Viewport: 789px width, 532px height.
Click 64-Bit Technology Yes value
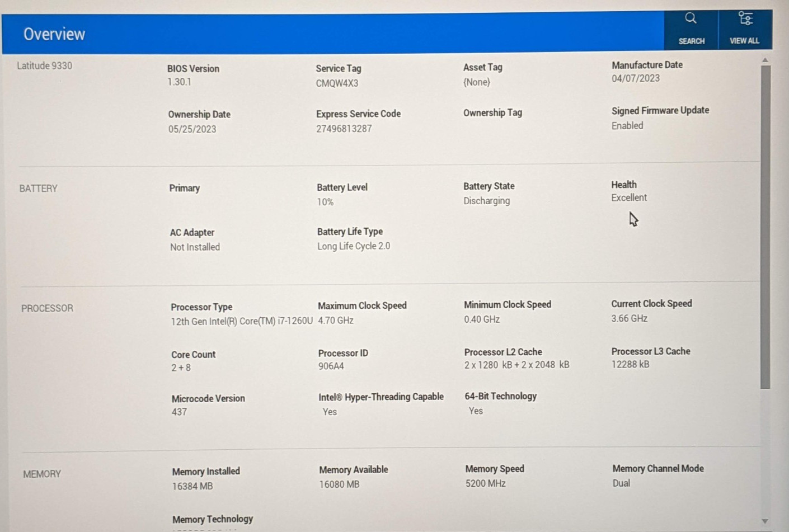pyautogui.click(x=476, y=411)
